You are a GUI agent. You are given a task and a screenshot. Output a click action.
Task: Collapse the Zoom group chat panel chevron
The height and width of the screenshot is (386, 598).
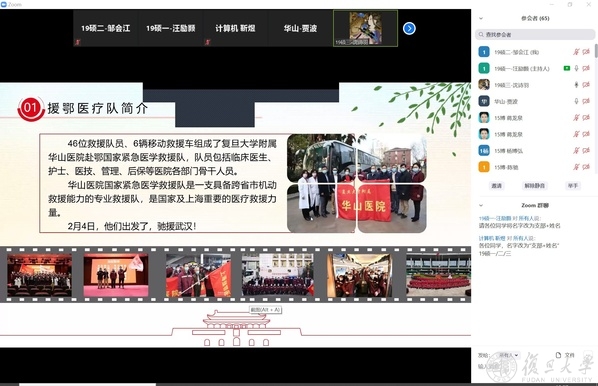(481, 205)
